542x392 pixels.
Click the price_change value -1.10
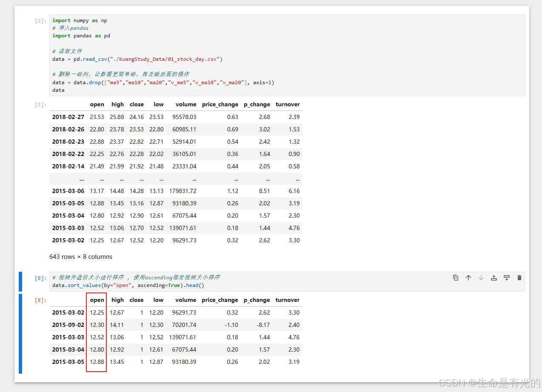tap(231, 325)
